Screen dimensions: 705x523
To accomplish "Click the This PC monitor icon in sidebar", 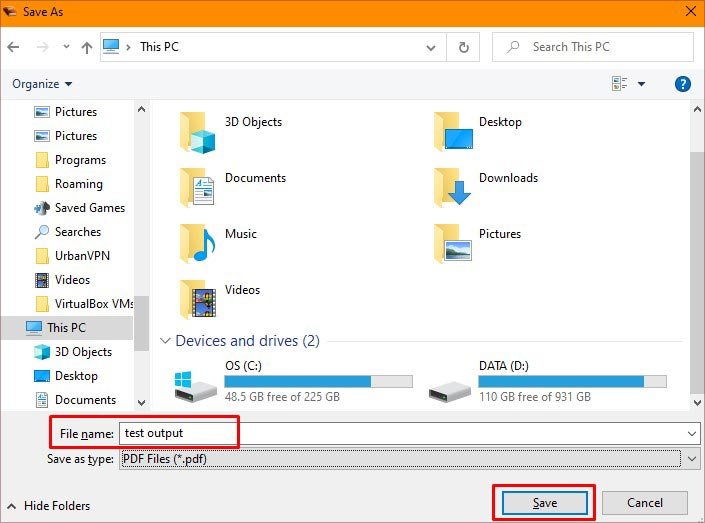I will coord(34,328).
